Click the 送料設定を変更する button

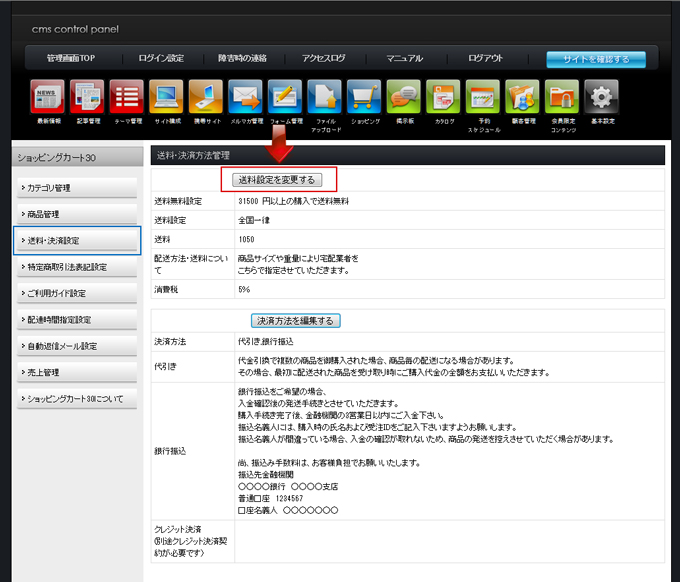(x=276, y=180)
